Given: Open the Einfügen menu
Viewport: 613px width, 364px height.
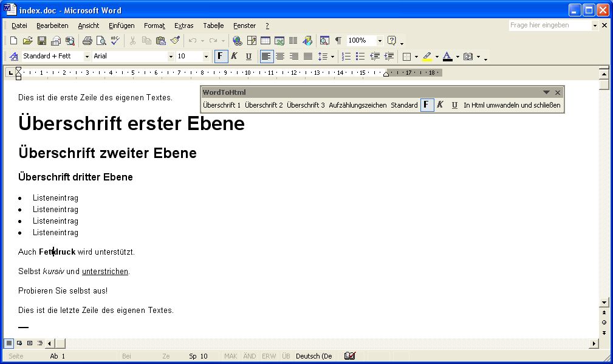Looking at the screenshot, I should pos(122,26).
